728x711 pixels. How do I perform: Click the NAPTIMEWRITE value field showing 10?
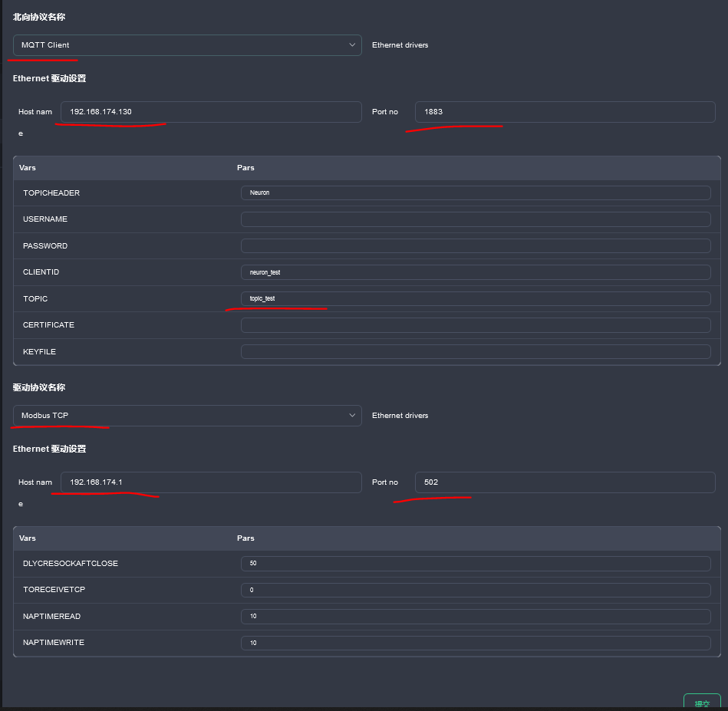(476, 643)
